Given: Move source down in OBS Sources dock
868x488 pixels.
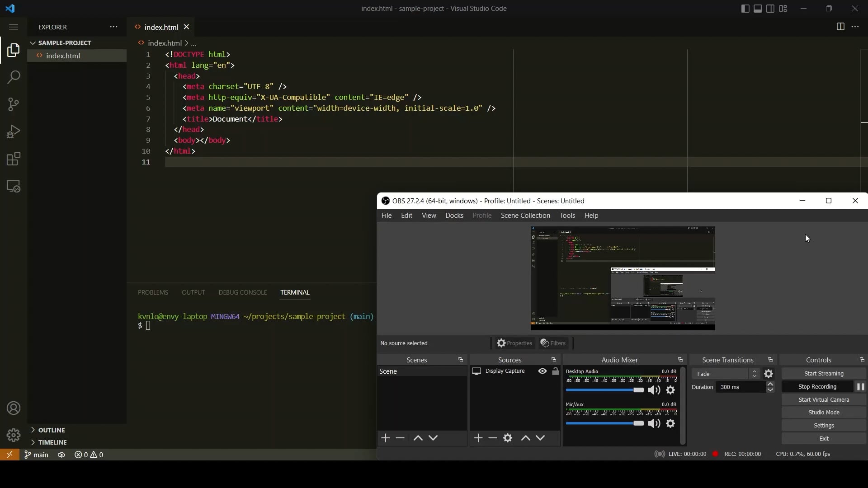Looking at the screenshot, I should pyautogui.click(x=540, y=438).
